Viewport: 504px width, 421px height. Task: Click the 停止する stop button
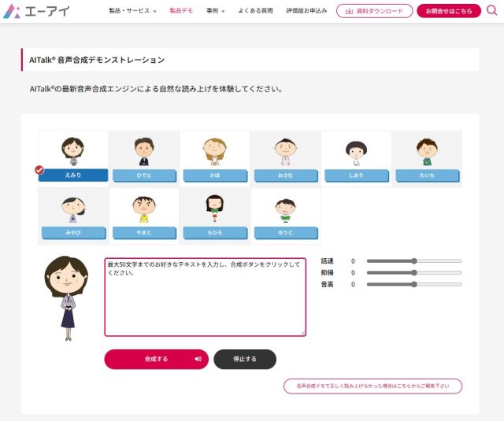(245, 359)
